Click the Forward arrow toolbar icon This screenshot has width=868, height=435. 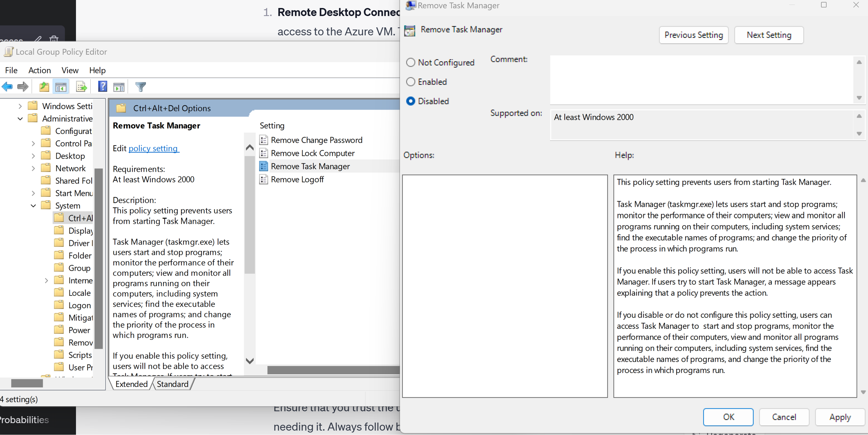[23, 87]
